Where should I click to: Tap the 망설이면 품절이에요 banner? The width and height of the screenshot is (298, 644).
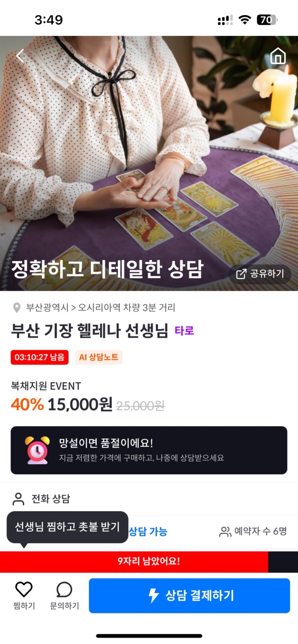click(149, 450)
